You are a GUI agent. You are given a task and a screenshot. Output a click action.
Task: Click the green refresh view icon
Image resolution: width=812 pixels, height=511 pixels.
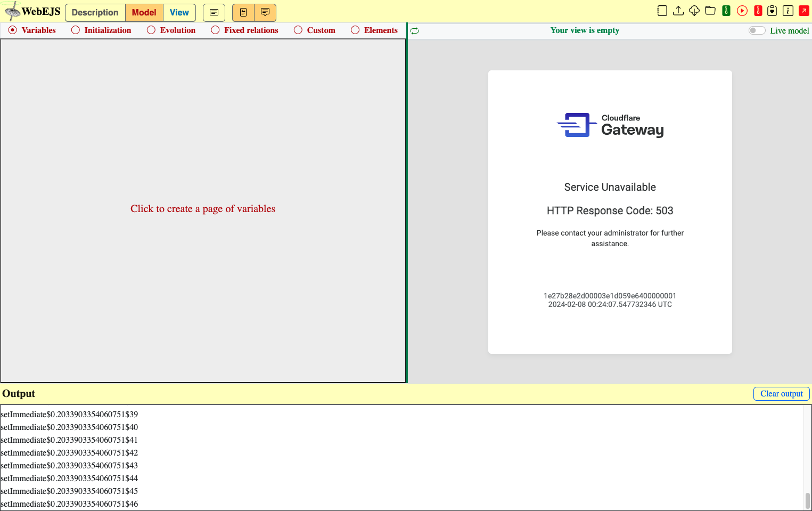(x=415, y=31)
